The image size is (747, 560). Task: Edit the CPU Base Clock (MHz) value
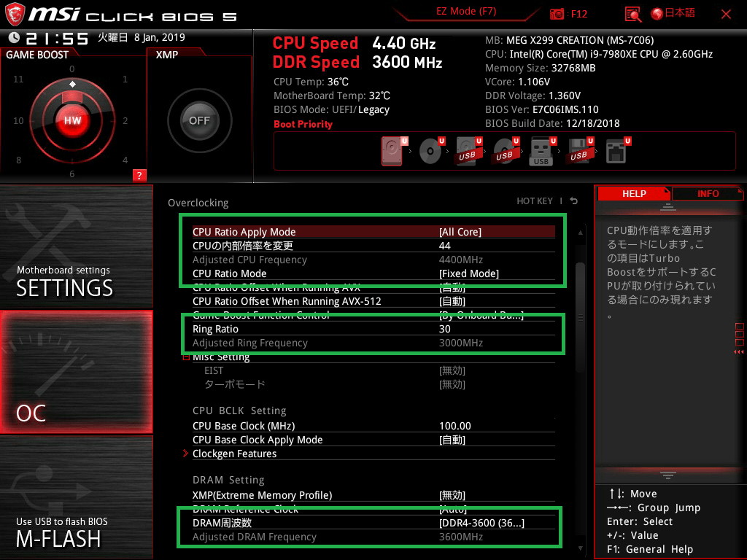click(x=455, y=426)
